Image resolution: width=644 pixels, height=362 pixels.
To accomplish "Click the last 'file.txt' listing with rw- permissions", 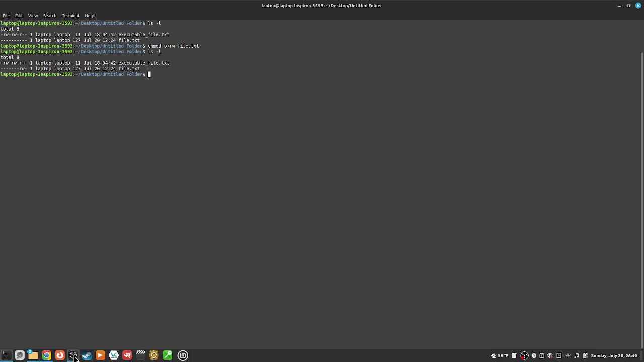I will [70, 69].
